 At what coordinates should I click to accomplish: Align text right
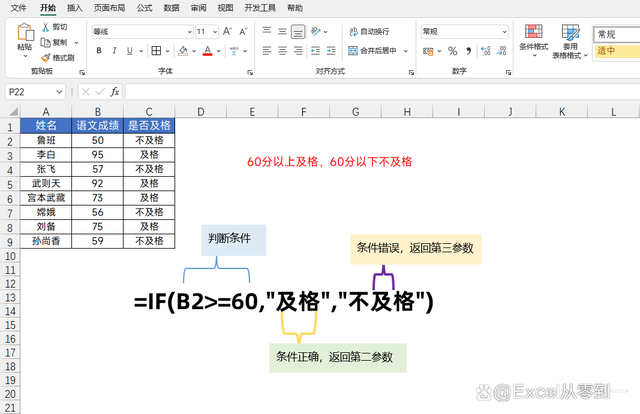[x=298, y=51]
